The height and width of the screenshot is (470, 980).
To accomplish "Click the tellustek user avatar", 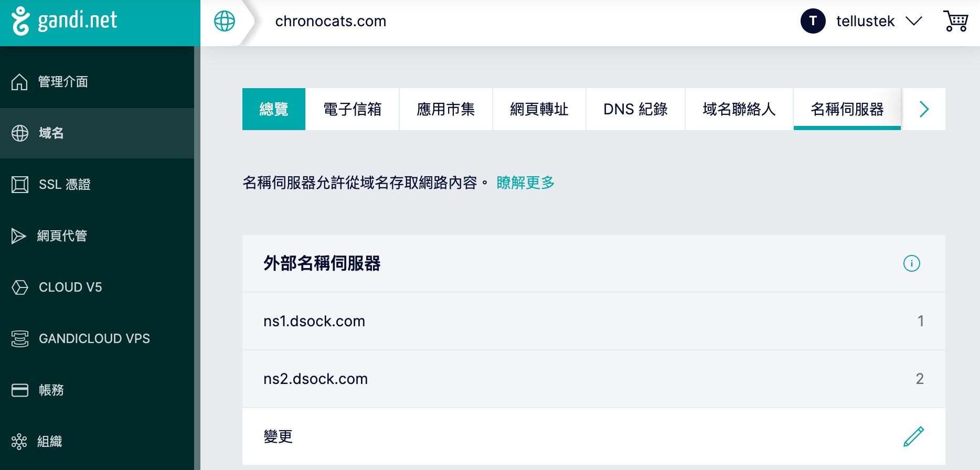I will (813, 21).
